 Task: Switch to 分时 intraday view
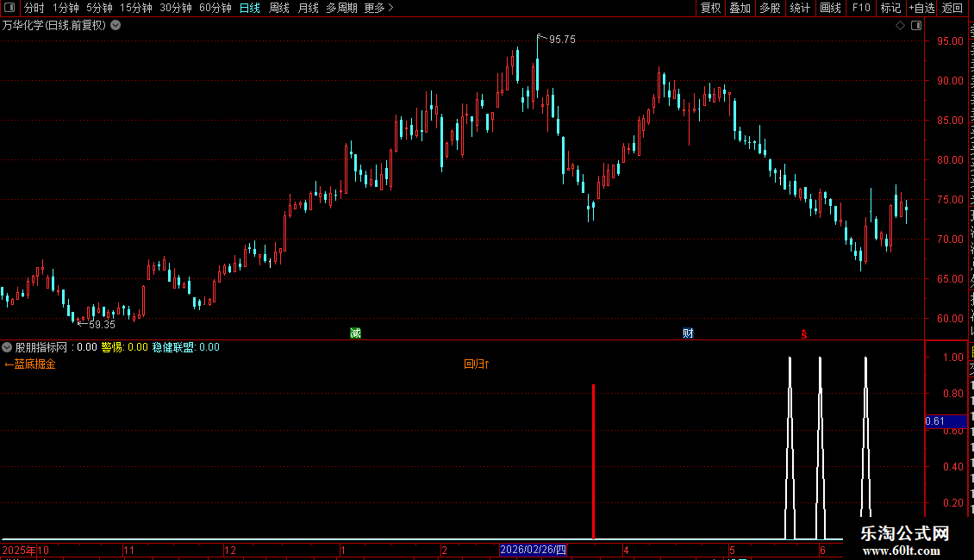[34, 8]
